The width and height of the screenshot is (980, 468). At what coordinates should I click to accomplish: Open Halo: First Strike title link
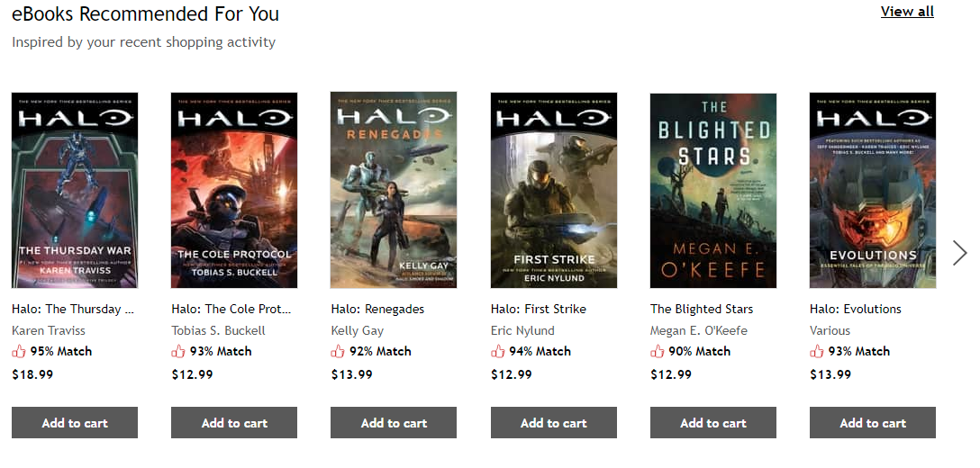coord(539,309)
